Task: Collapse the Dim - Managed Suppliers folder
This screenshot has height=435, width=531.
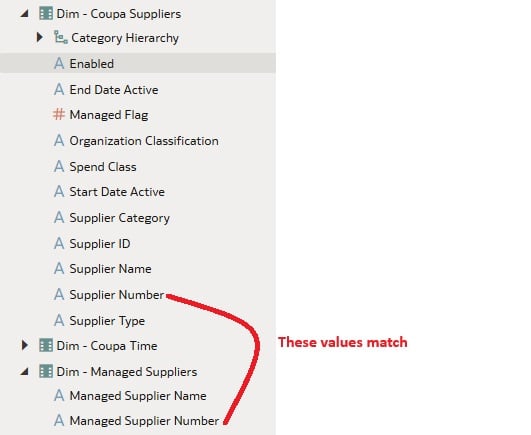Action: click(x=24, y=372)
